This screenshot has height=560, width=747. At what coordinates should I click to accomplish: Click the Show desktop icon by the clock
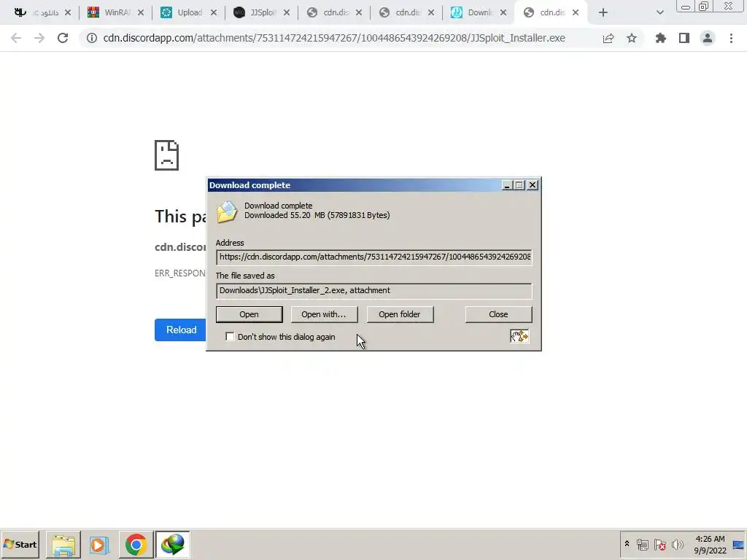[x=738, y=544]
